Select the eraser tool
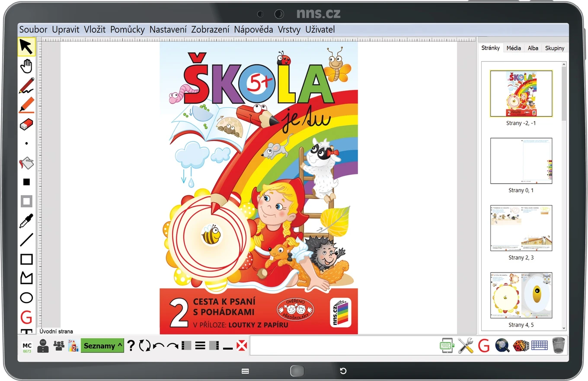The height and width of the screenshot is (381, 588). pos(26,124)
